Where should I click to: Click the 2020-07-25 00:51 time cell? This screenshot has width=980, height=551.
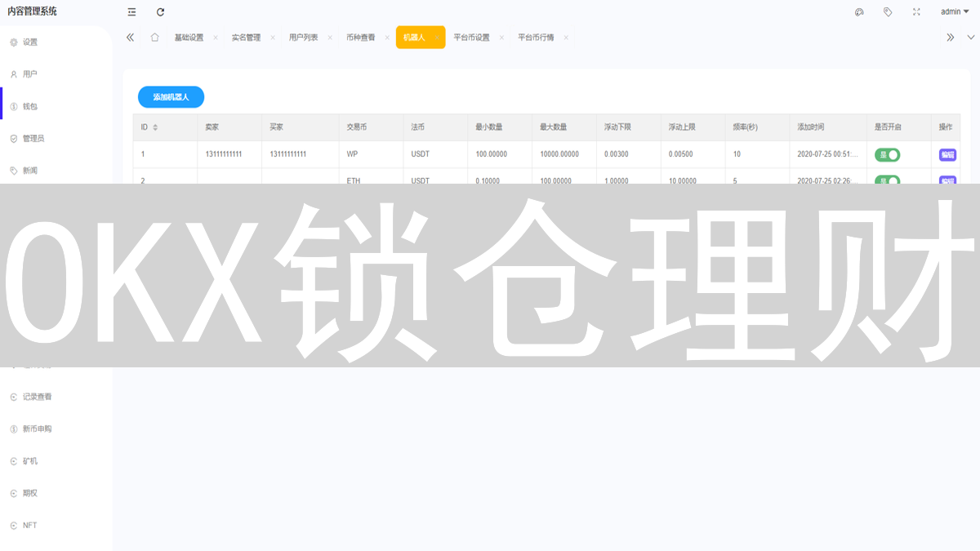coord(828,154)
